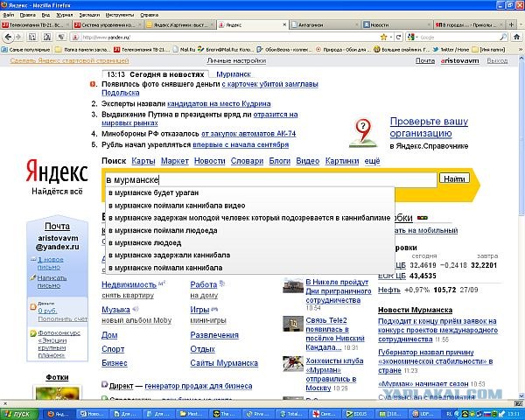Open '1 новое письмо' mail link
525x420 pixels.
pos(50,263)
